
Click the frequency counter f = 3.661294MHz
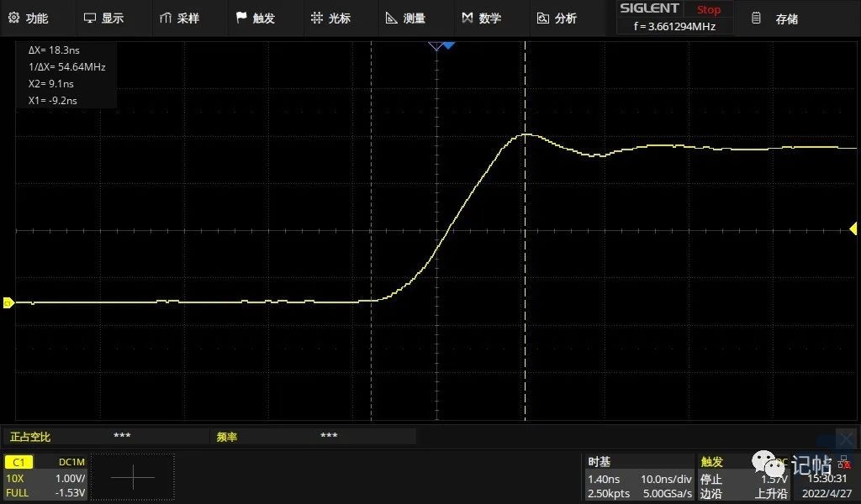point(674,26)
